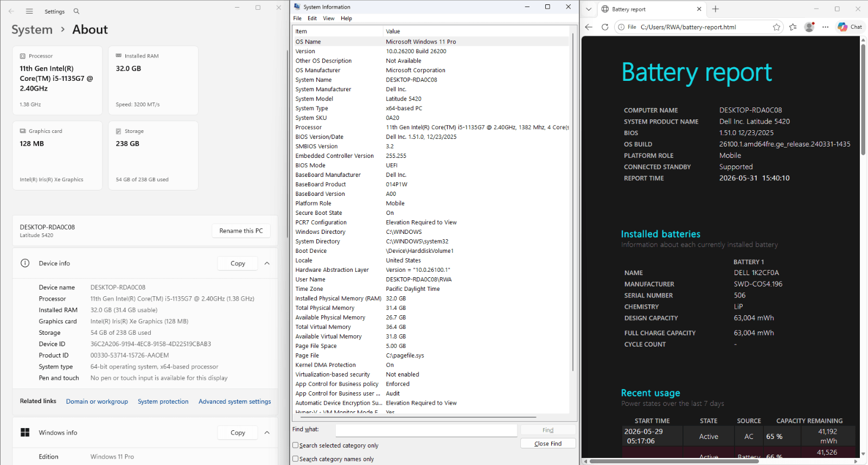The width and height of the screenshot is (868, 465).
Task: Click the Virtualization-based security row
Action: pos(431,374)
